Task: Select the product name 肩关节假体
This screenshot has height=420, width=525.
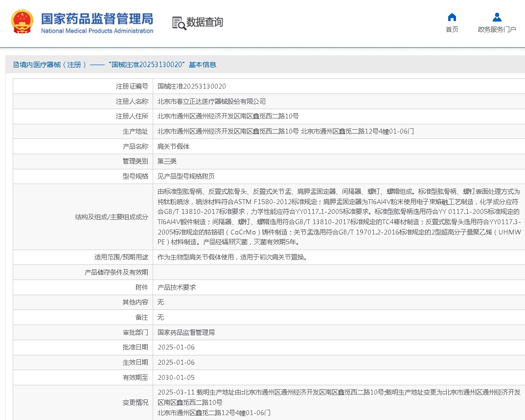Action: coord(173,146)
